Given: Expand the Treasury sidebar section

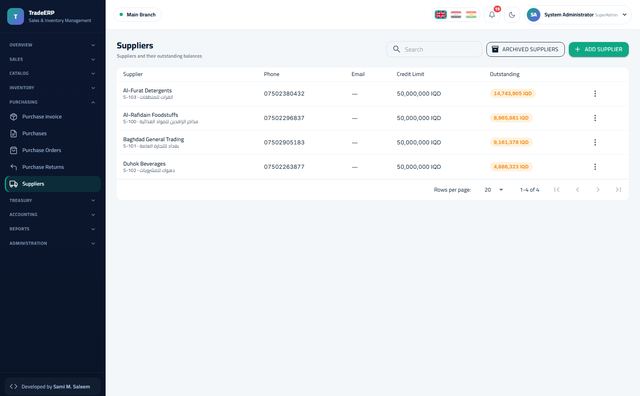Looking at the screenshot, I should point(52,200).
